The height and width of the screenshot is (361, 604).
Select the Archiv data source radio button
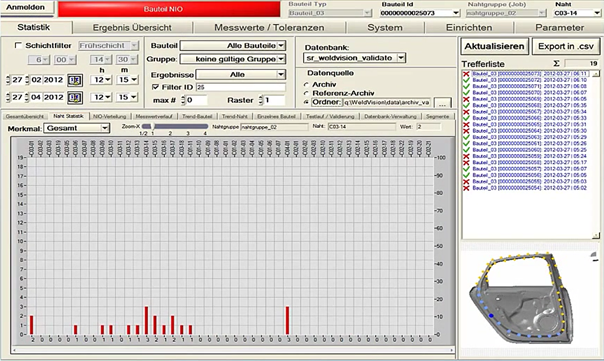pos(306,84)
